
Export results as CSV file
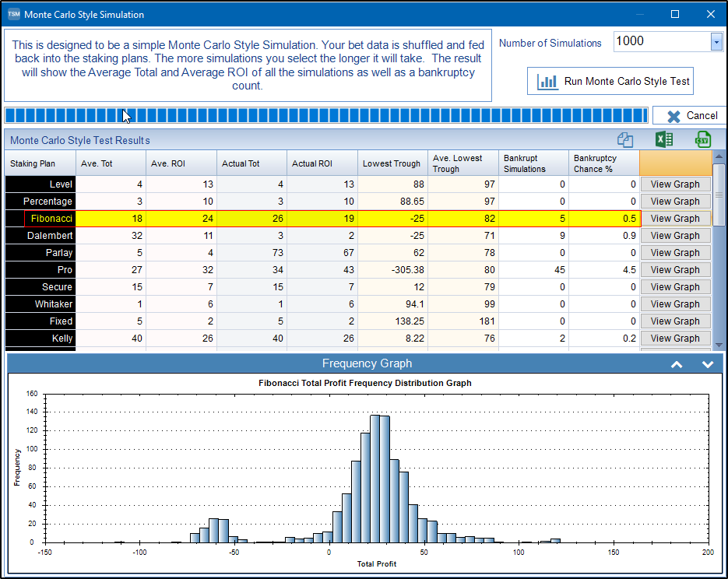coord(702,140)
